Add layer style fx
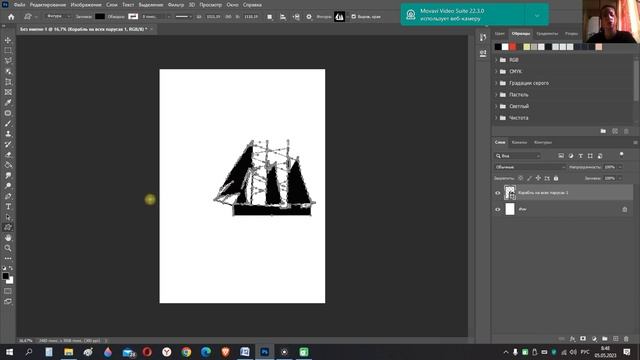Viewport: 640px width, 360px height. tap(572, 339)
